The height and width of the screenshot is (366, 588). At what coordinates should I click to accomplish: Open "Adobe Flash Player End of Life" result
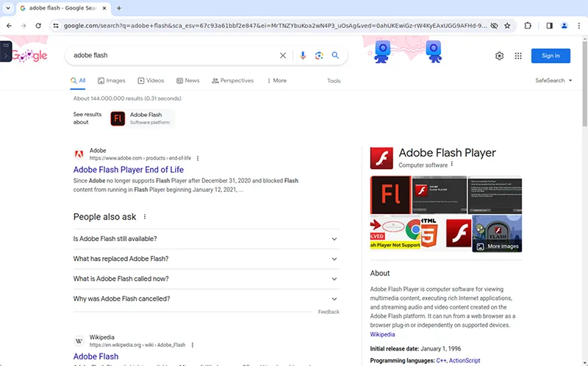click(128, 170)
